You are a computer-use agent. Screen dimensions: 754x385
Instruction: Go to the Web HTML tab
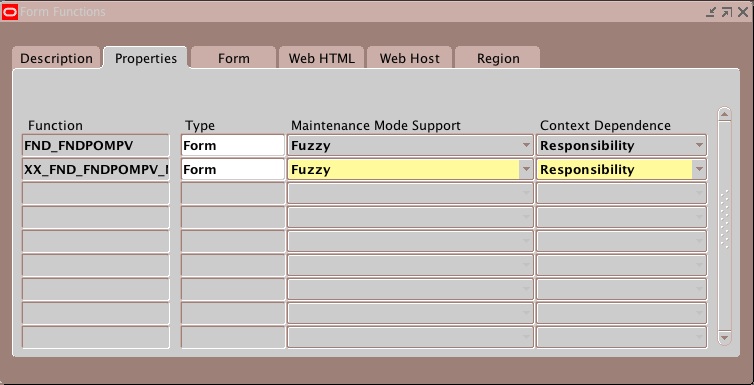point(321,58)
